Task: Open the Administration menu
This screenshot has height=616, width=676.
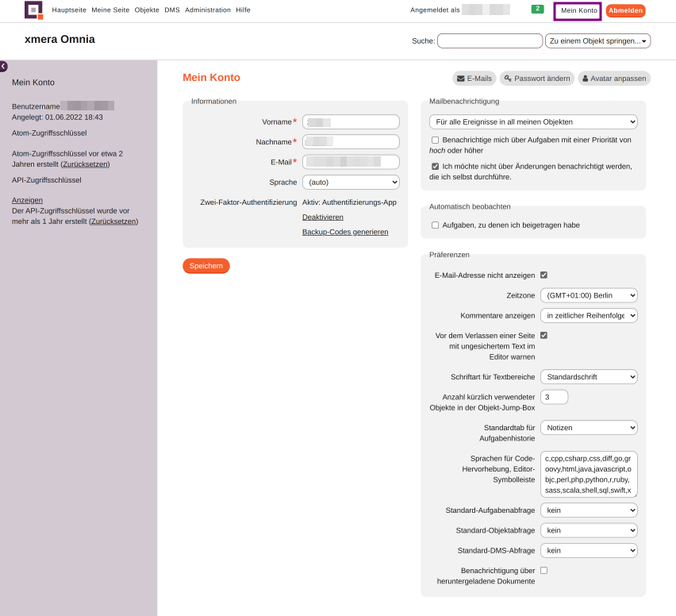Action: (x=208, y=10)
